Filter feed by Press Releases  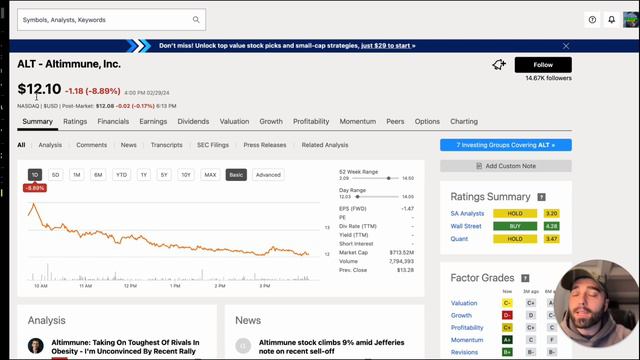[265, 145]
